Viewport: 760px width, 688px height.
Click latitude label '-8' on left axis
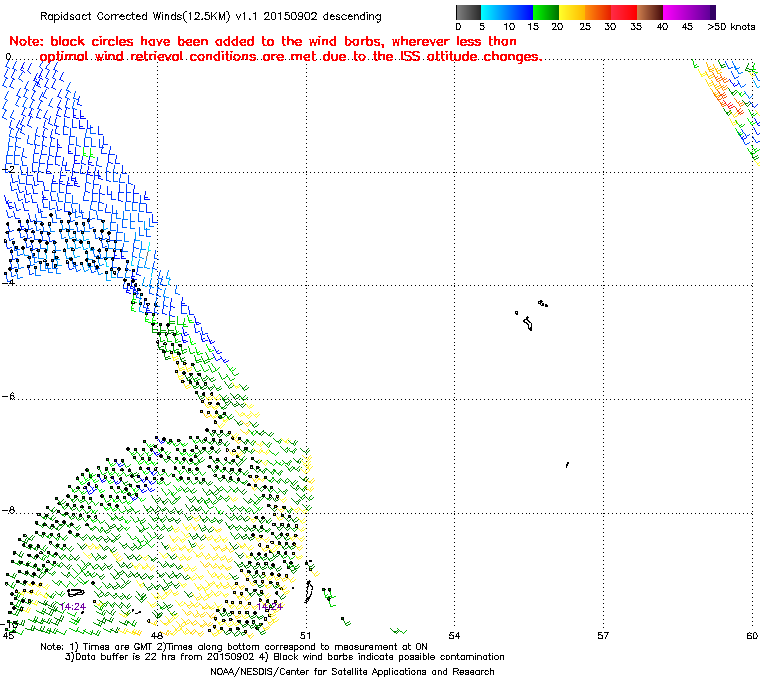[x=8, y=510]
